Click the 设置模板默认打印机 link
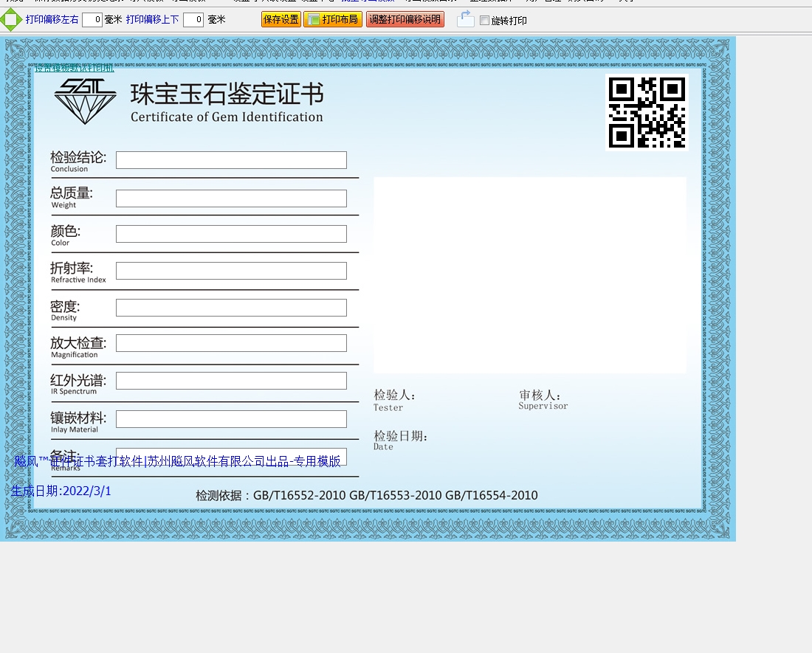Screen dimensions: 812x653 coord(75,68)
